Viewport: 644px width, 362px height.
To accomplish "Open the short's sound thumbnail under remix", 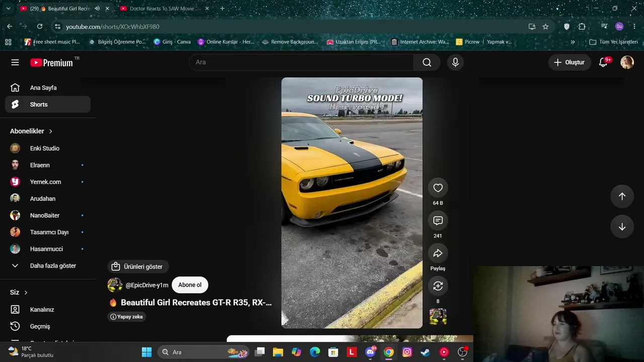I will (438, 317).
